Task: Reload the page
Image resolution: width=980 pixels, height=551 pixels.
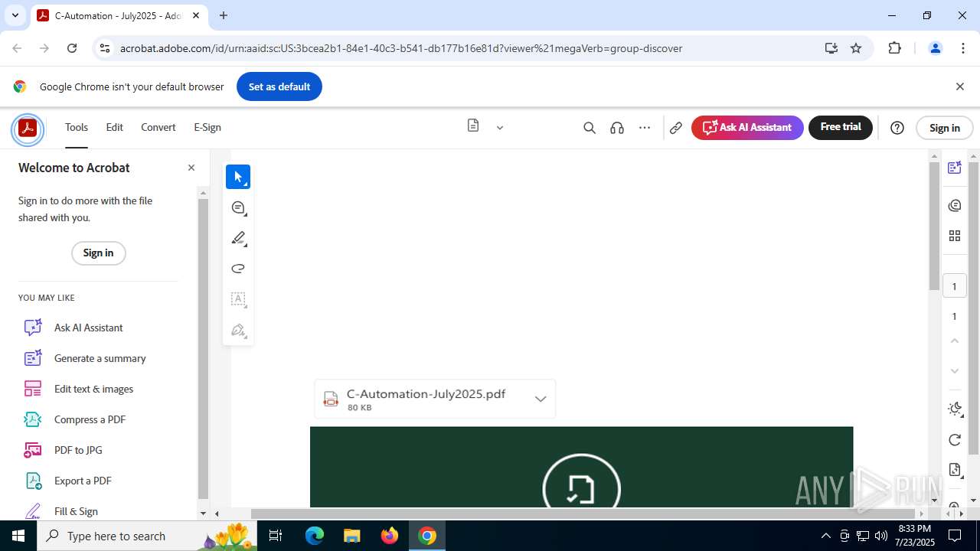Action: click(72, 48)
